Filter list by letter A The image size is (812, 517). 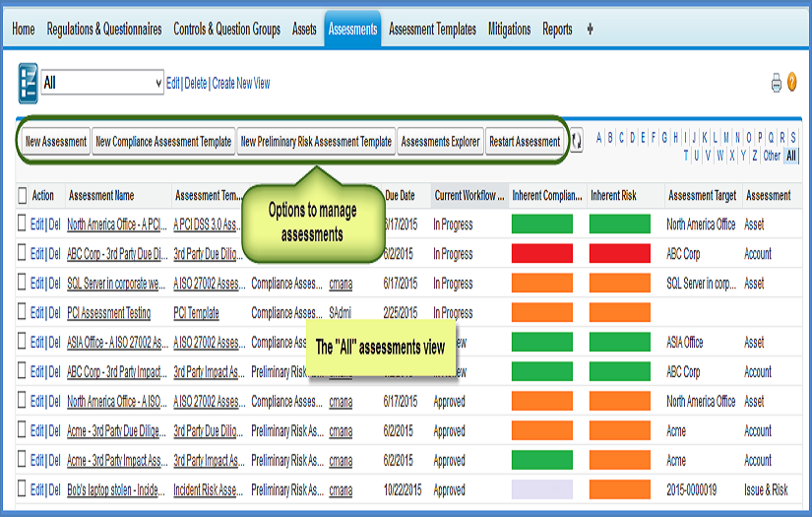598,138
